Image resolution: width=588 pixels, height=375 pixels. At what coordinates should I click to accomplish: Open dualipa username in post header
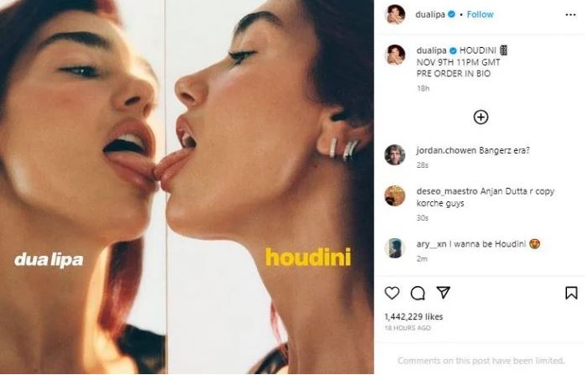(x=430, y=14)
